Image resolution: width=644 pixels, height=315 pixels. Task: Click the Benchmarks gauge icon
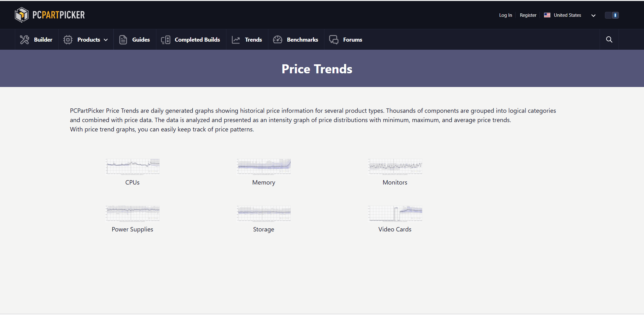pyautogui.click(x=278, y=40)
